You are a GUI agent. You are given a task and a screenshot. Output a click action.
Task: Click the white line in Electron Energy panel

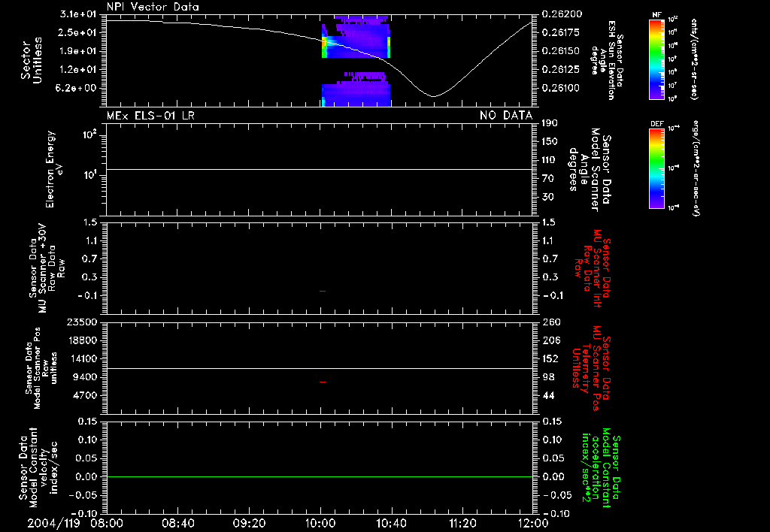tap(320, 169)
